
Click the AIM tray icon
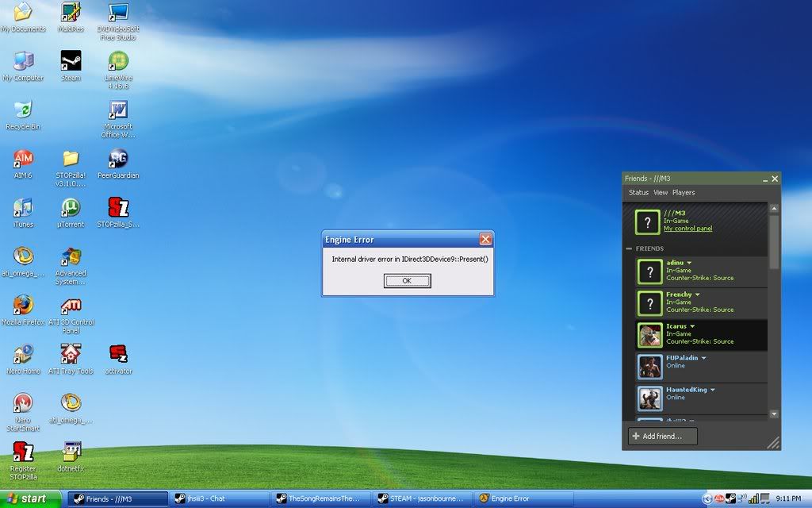click(x=719, y=498)
